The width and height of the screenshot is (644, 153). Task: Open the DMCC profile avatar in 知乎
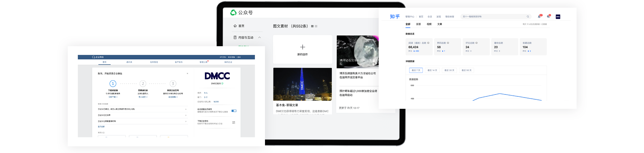click(x=558, y=17)
